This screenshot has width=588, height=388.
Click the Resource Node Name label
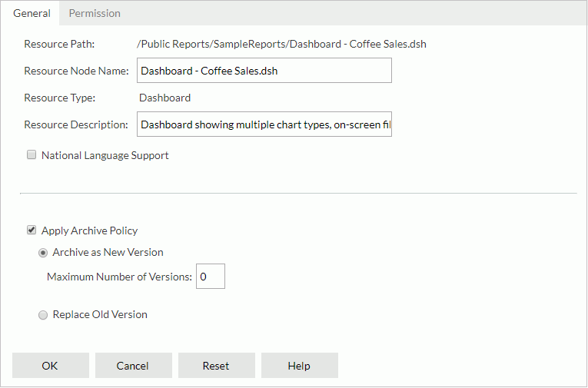[x=77, y=71]
